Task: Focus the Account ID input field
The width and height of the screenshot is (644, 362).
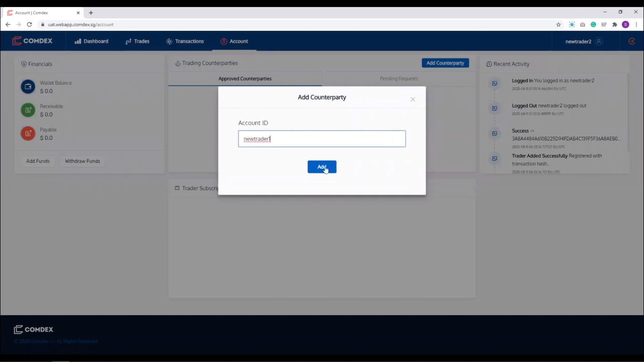Action: (322, 139)
